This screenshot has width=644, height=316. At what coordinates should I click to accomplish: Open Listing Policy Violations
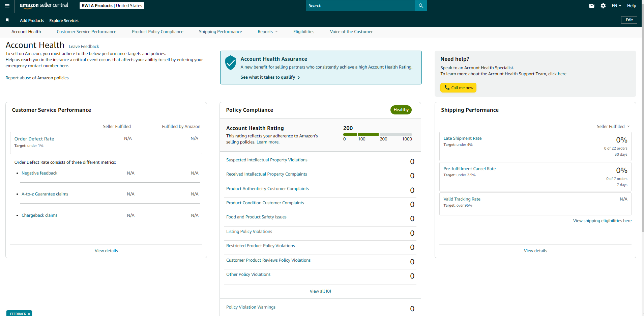249,232
